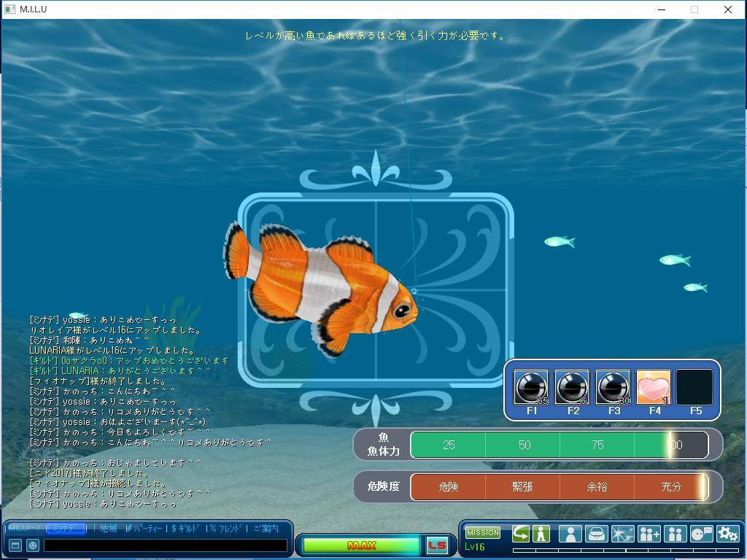
Task: Click the add friend people-plus icon
Action: 649,534
